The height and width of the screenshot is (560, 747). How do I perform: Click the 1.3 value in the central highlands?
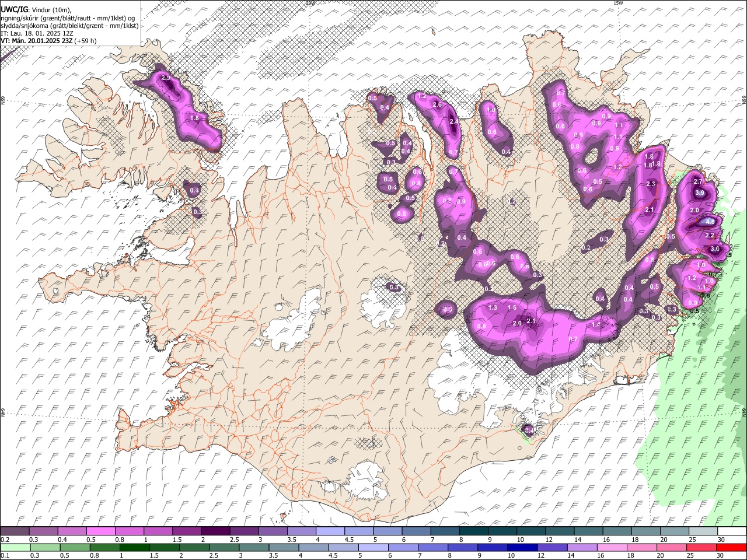coord(493,307)
